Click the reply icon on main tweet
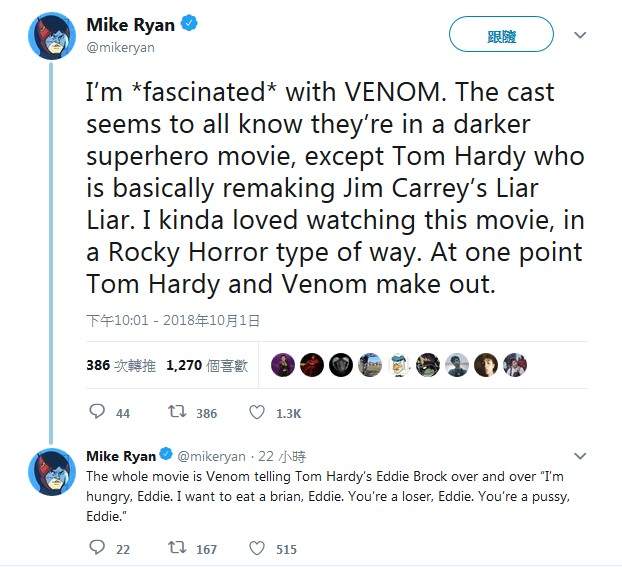 click(97, 412)
